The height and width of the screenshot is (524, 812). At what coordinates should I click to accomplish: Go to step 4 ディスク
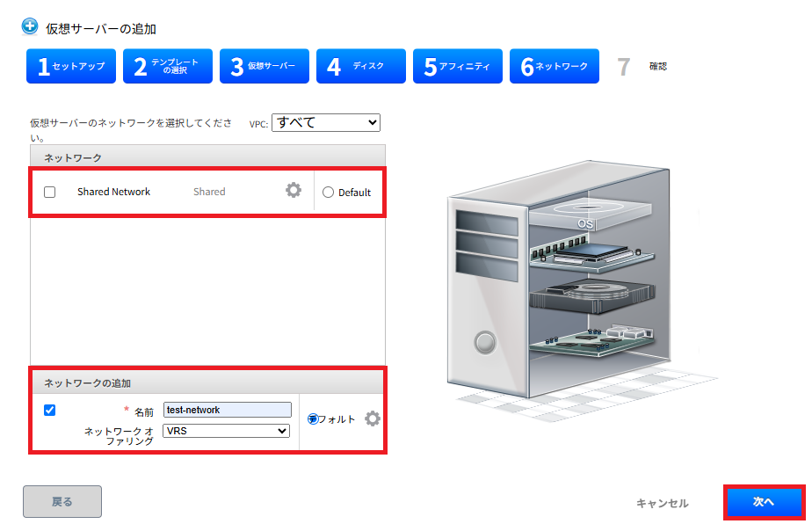click(x=361, y=66)
